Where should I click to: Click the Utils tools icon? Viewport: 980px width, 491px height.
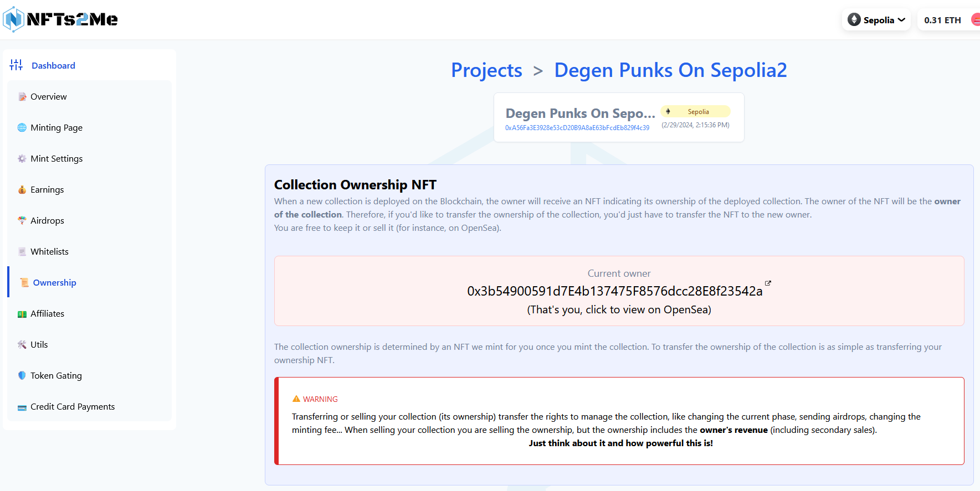22,345
